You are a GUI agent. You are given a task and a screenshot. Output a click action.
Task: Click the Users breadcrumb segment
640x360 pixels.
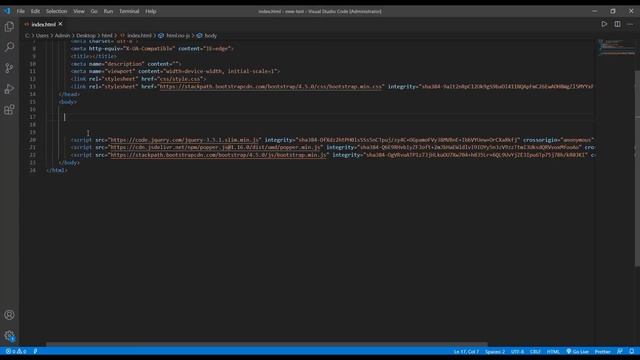tap(42, 36)
